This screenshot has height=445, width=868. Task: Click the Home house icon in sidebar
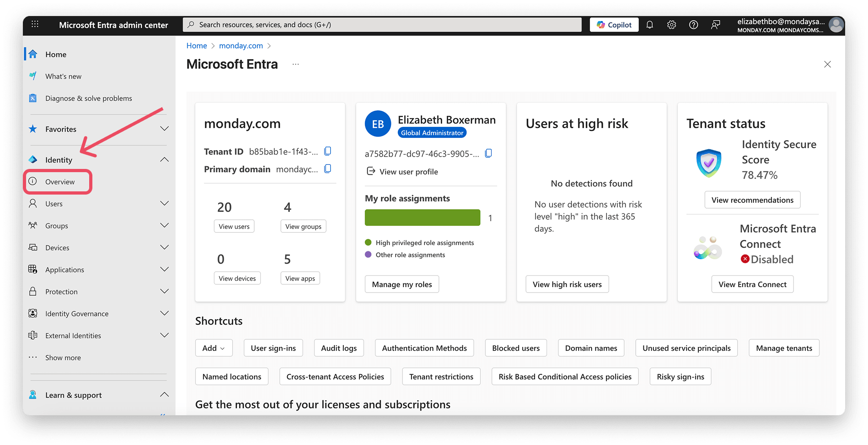(x=33, y=54)
